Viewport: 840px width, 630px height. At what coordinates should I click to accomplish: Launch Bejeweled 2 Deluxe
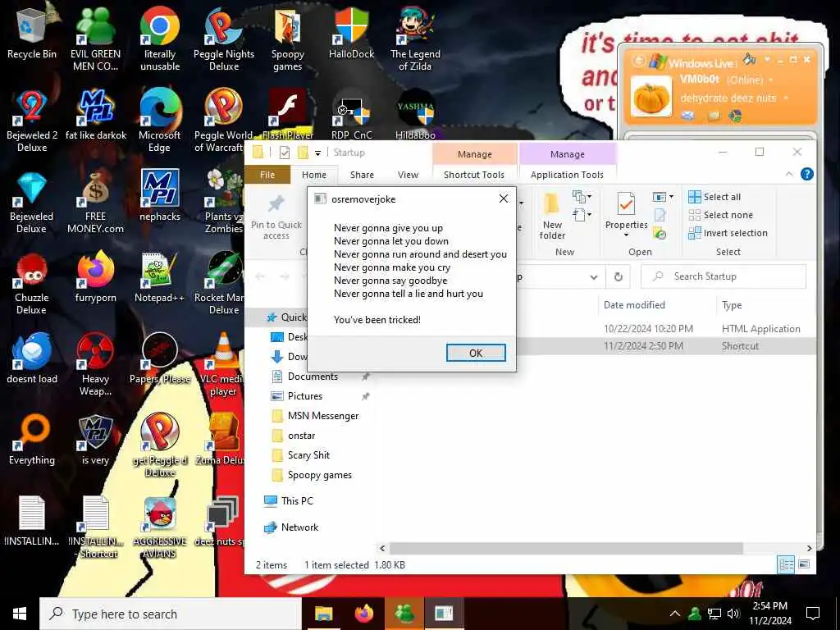[x=32, y=119]
